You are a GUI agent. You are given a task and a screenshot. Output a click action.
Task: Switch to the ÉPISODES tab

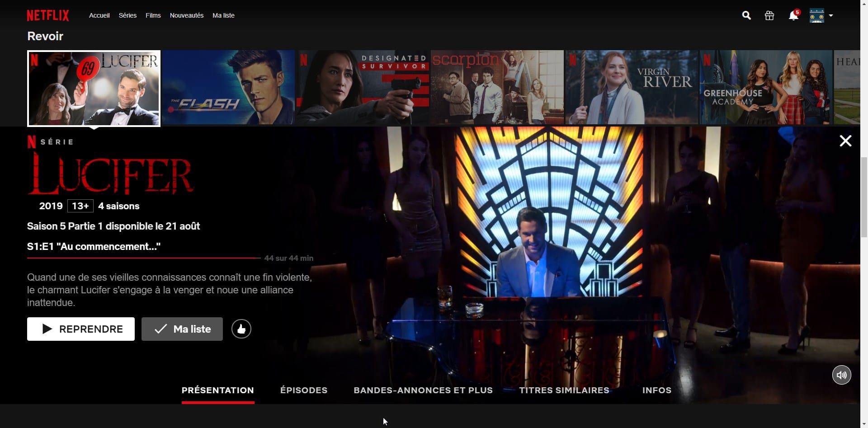click(x=304, y=390)
